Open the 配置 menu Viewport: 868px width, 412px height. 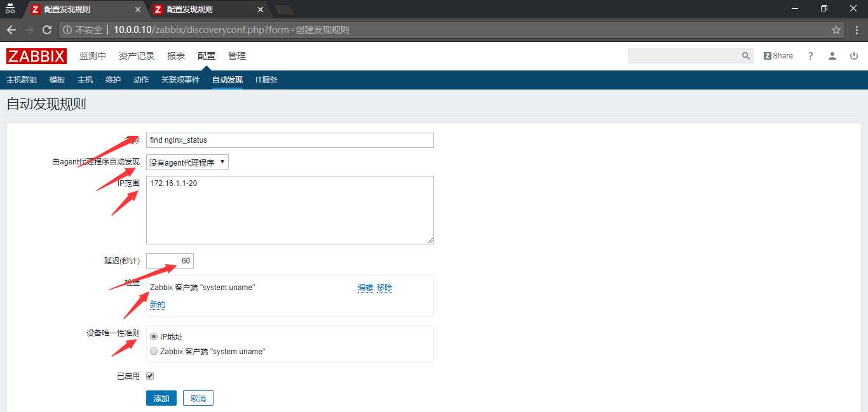[x=207, y=56]
